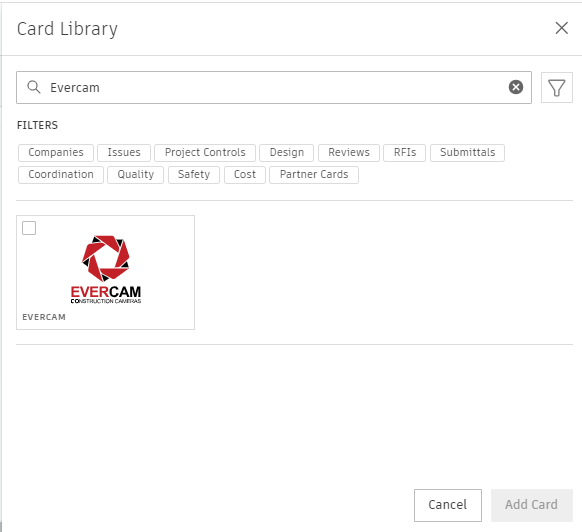This screenshot has height=532, width=582.
Task: Select the Coordination filter
Action: [61, 174]
